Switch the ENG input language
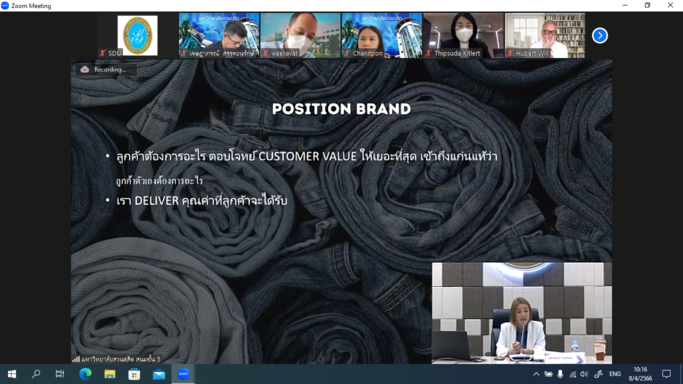 tap(615, 374)
